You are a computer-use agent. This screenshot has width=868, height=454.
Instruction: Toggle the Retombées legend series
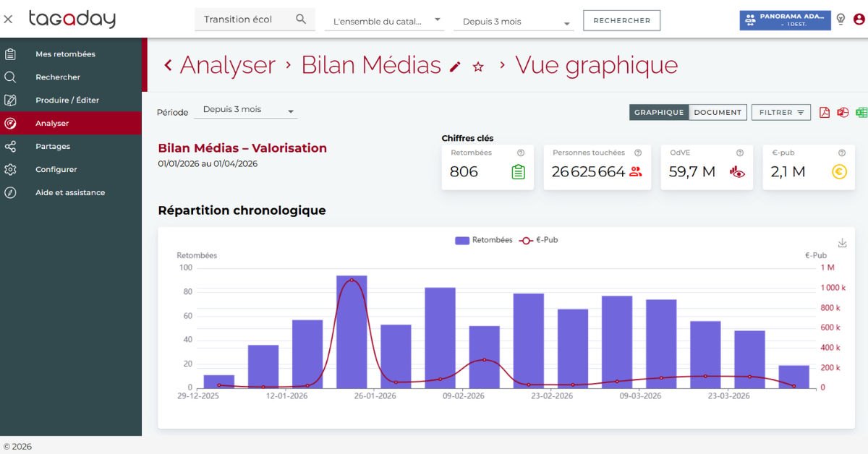pos(483,240)
